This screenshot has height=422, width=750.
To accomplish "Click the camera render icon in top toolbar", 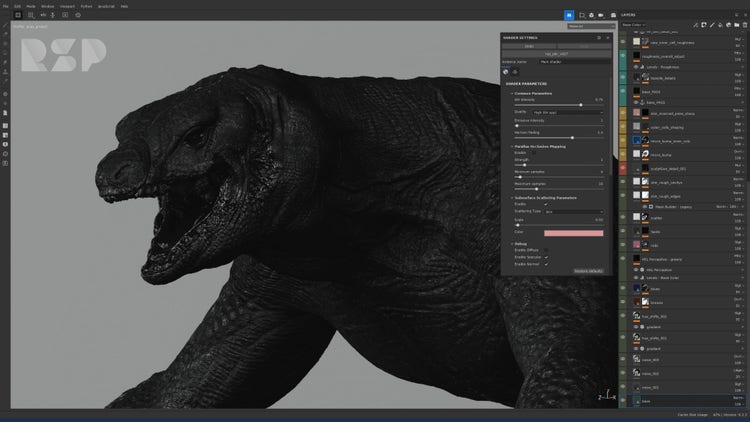I will [593, 15].
